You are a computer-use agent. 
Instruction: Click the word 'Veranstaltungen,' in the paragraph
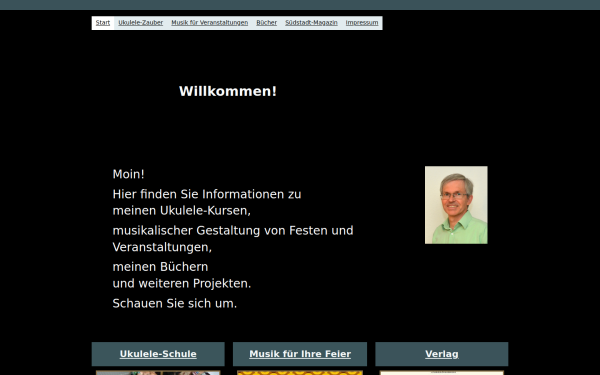coord(162,247)
